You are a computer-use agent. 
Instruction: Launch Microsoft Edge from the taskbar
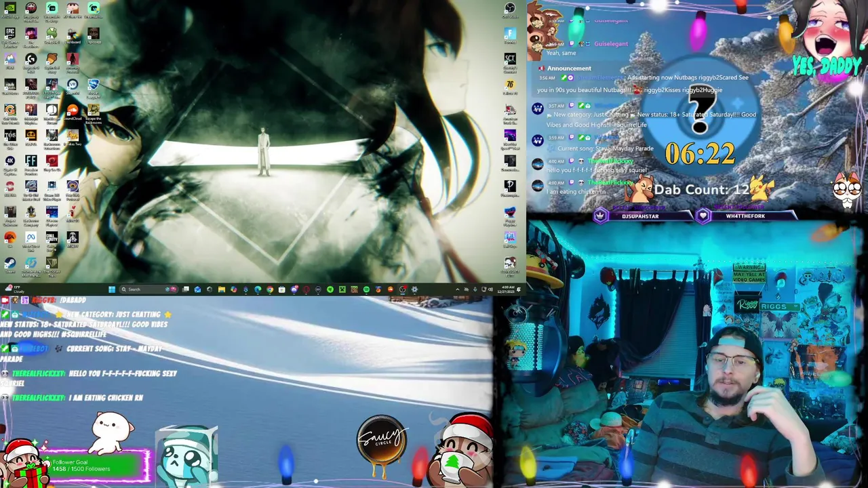point(258,289)
